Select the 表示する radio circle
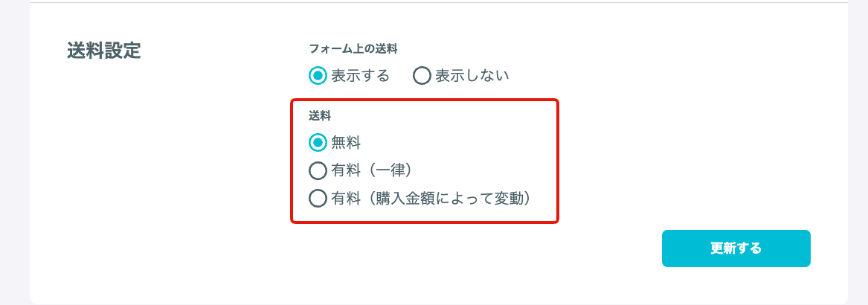 coord(317,76)
